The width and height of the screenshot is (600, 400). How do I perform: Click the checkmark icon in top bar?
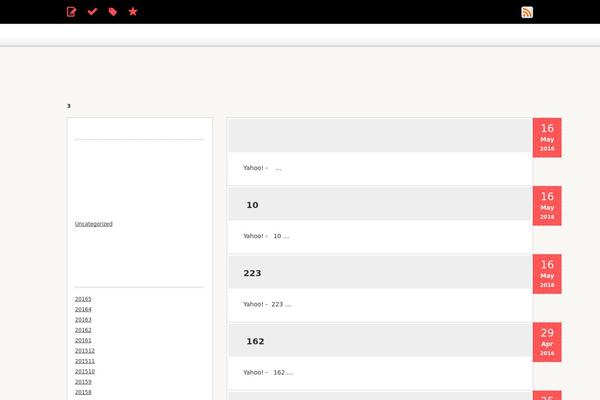coord(92,11)
